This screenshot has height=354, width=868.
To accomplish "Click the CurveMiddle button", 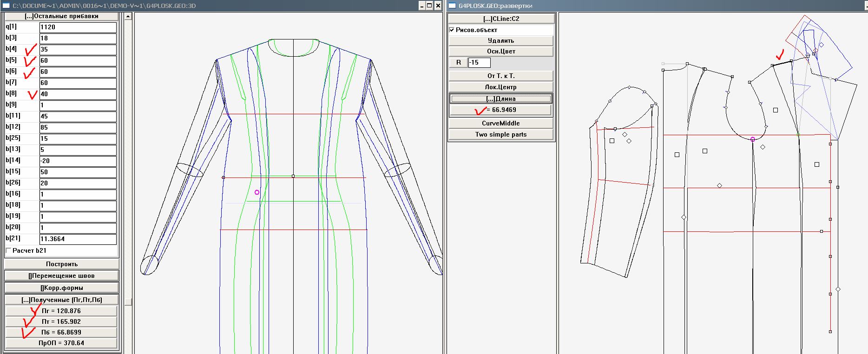I will pyautogui.click(x=501, y=123).
